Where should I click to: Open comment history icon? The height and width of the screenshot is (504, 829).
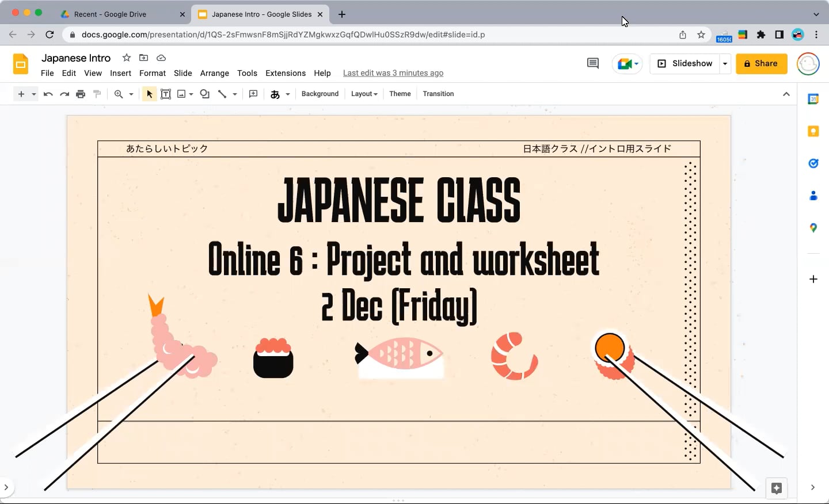[x=592, y=63]
